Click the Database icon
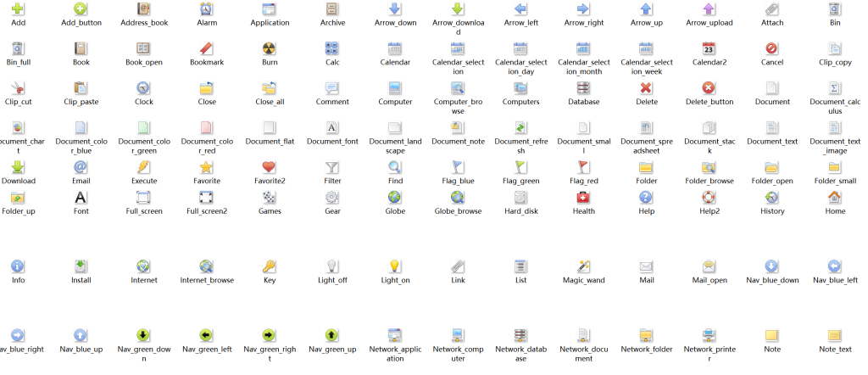Viewport: 868px width, 375px height. tap(583, 87)
